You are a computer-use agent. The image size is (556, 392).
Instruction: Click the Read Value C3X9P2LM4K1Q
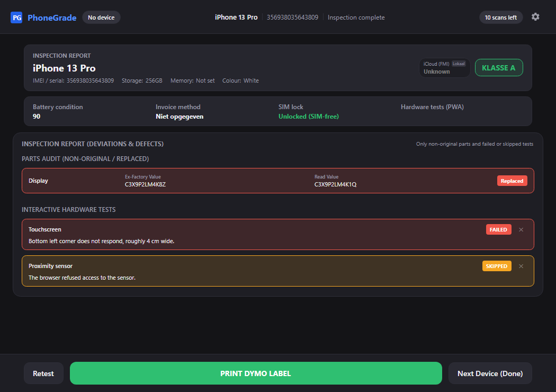click(x=335, y=184)
